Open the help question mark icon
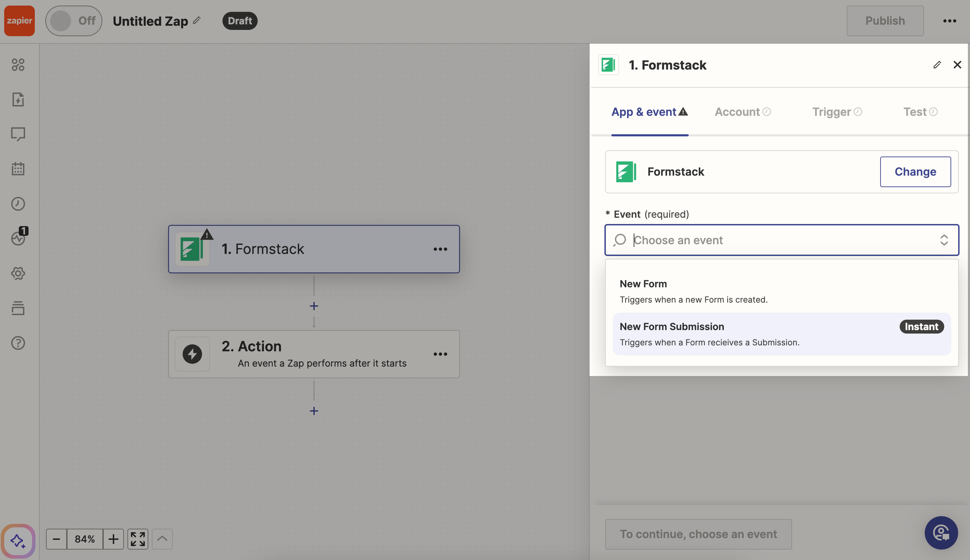Image resolution: width=970 pixels, height=560 pixels. coord(18,343)
